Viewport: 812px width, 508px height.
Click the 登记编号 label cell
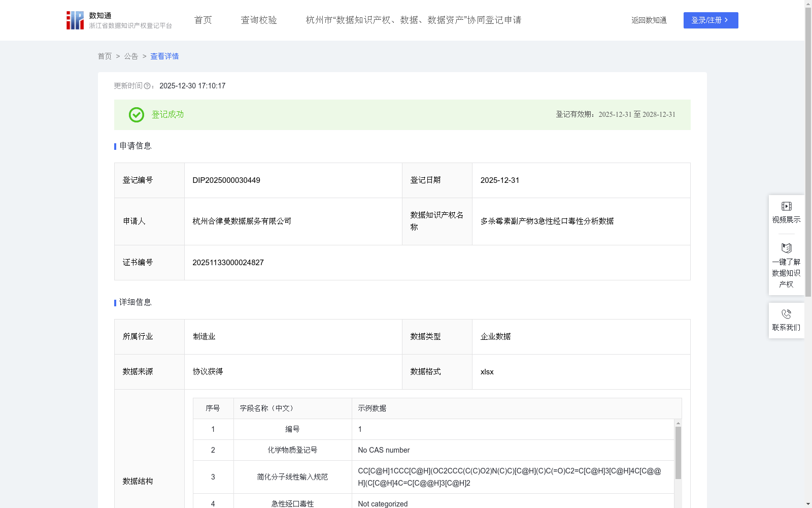click(x=149, y=180)
